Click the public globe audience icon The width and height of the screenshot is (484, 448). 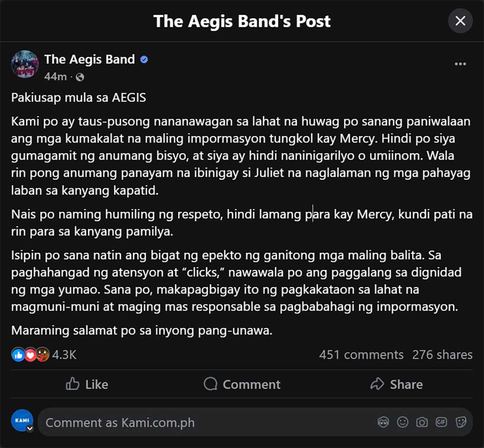pyautogui.click(x=80, y=77)
